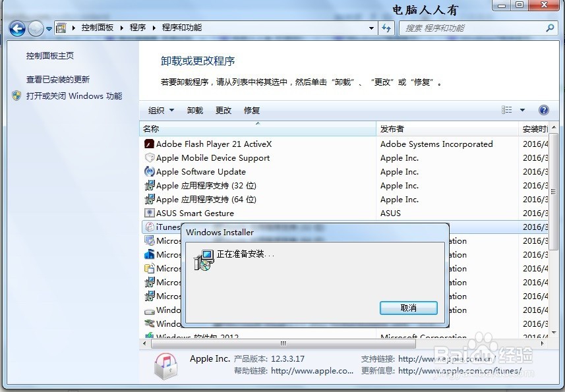Click the horizontal scrollbar left arrow
The image size is (565, 392).
pos(145,343)
